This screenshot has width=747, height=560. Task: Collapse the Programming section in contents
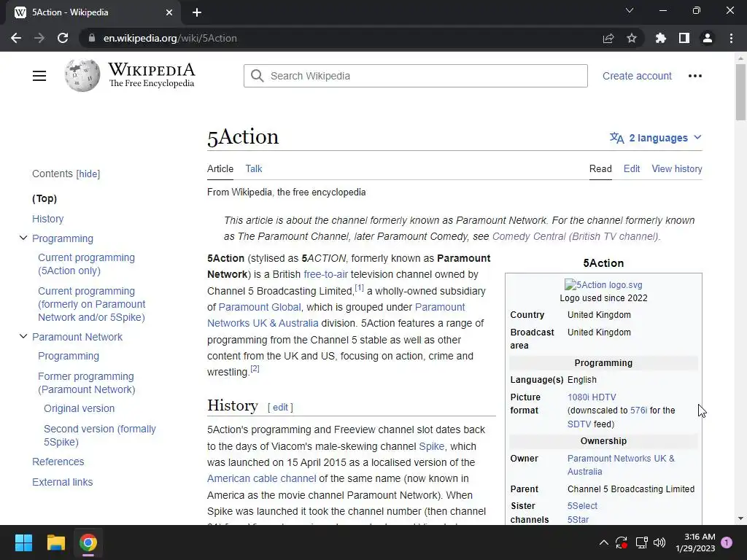[23, 238]
